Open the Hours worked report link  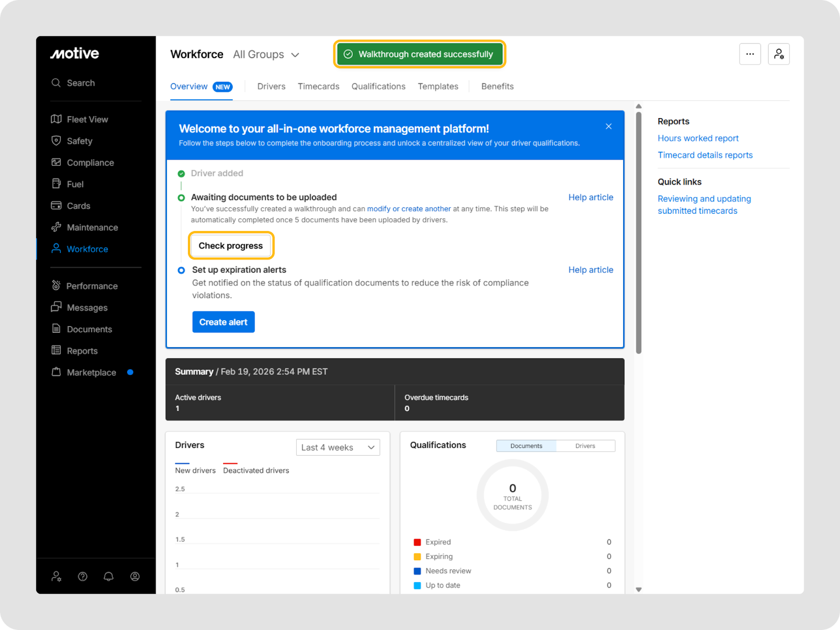tap(698, 138)
